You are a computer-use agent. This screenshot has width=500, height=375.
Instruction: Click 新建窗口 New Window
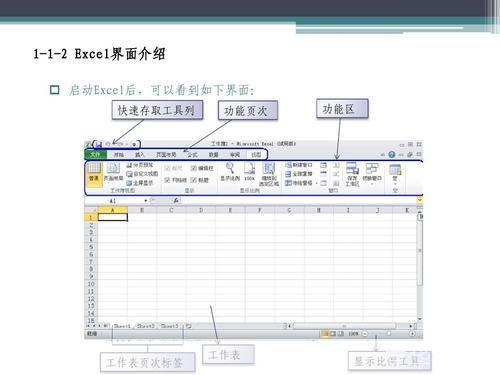[x=299, y=165]
